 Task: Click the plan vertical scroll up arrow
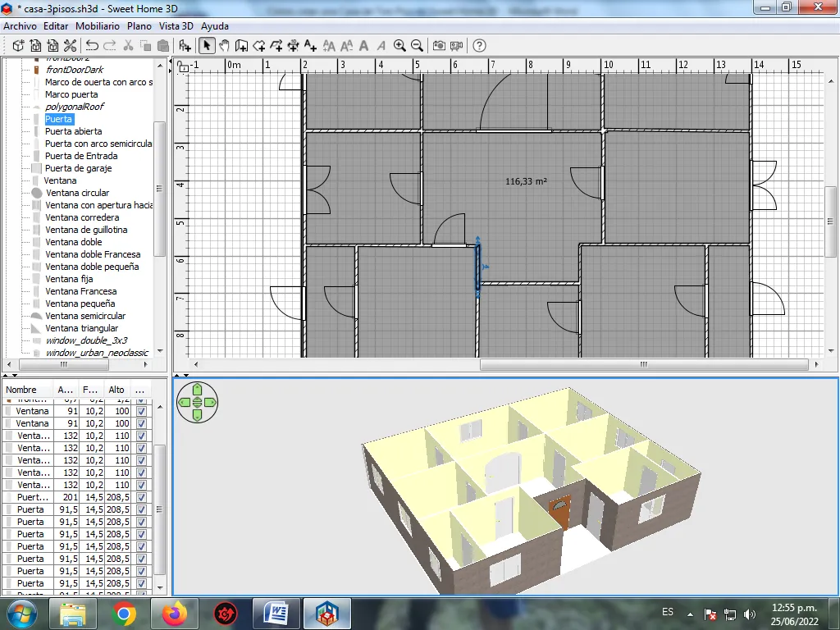coord(831,81)
